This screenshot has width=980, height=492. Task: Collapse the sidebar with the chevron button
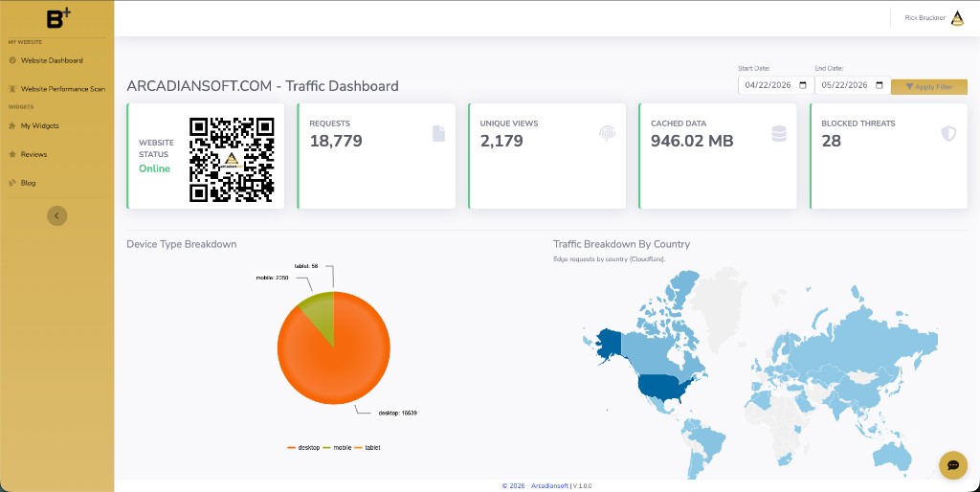click(56, 215)
